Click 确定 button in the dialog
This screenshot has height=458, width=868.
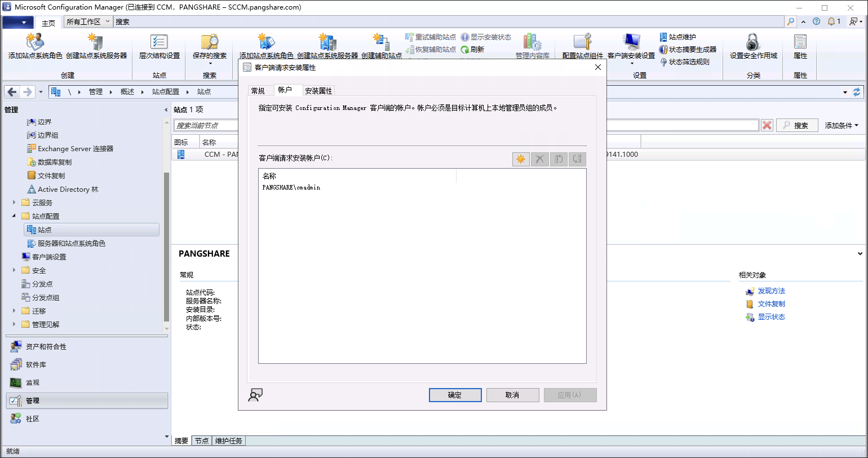tap(455, 395)
